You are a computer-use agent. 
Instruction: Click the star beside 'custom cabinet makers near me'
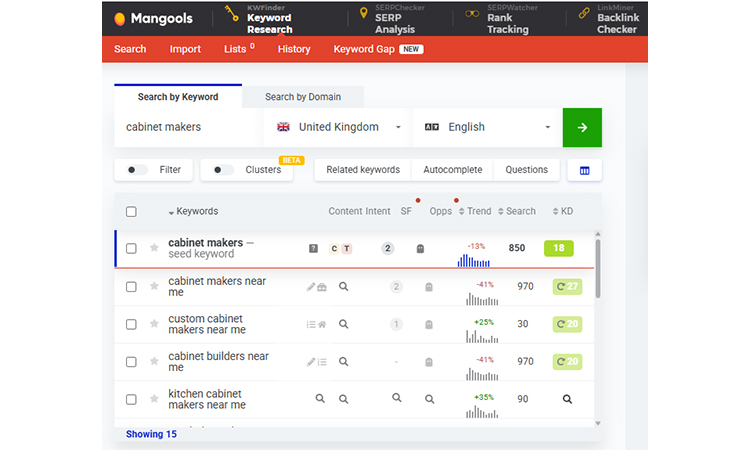[154, 324]
